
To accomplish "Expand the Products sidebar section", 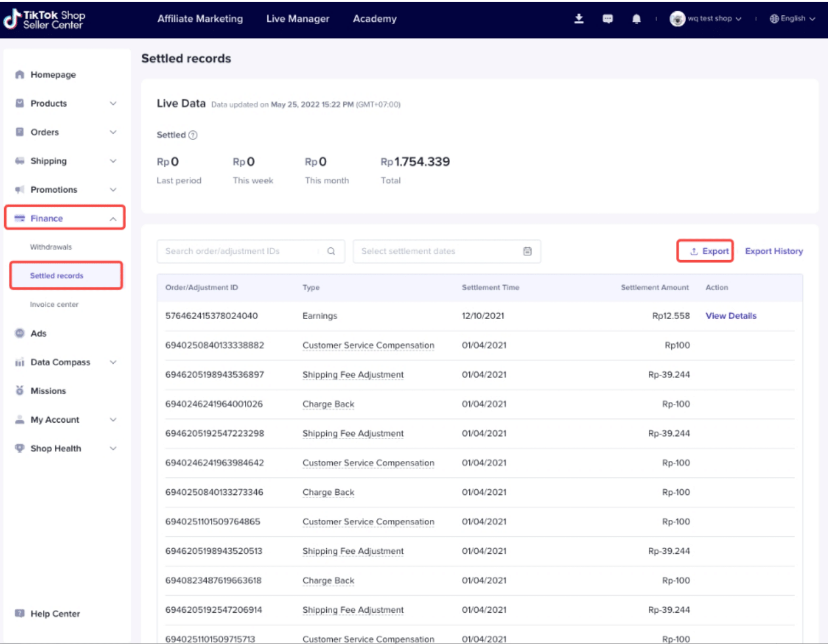I will [65, 104].
